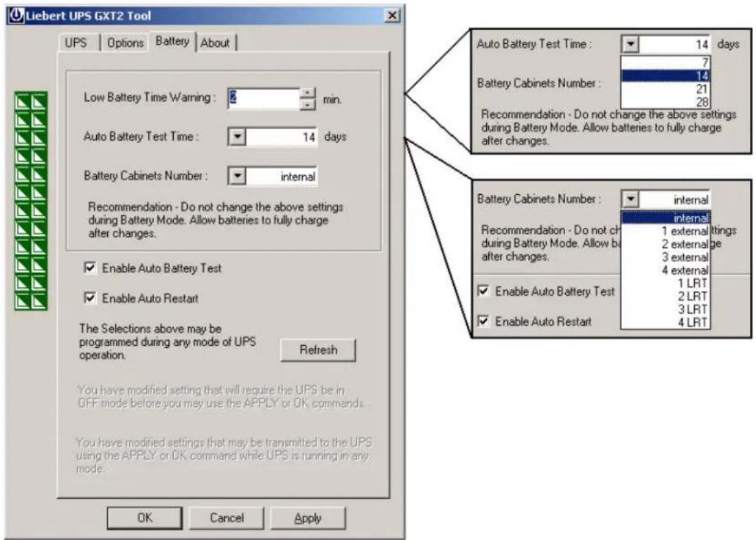Open the About tab
Image resolution: width=756 pixels, height=540 pixels.
tap(215, 43)
